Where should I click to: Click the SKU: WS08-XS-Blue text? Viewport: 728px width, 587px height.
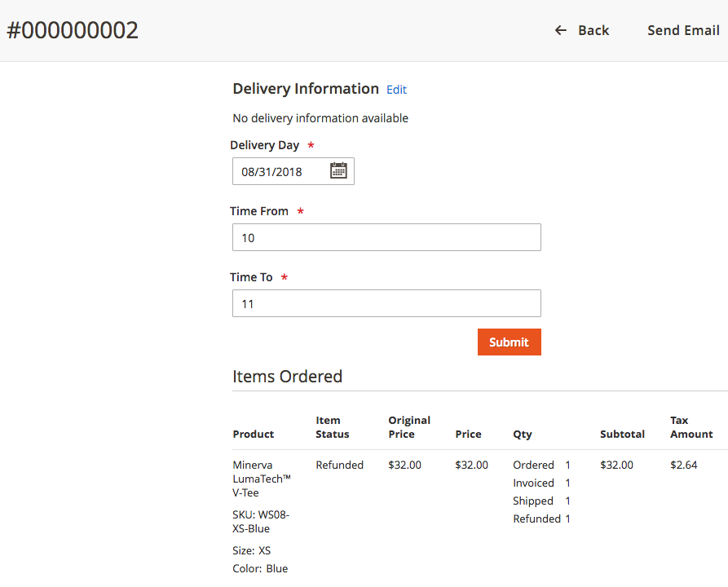(261, 522)
